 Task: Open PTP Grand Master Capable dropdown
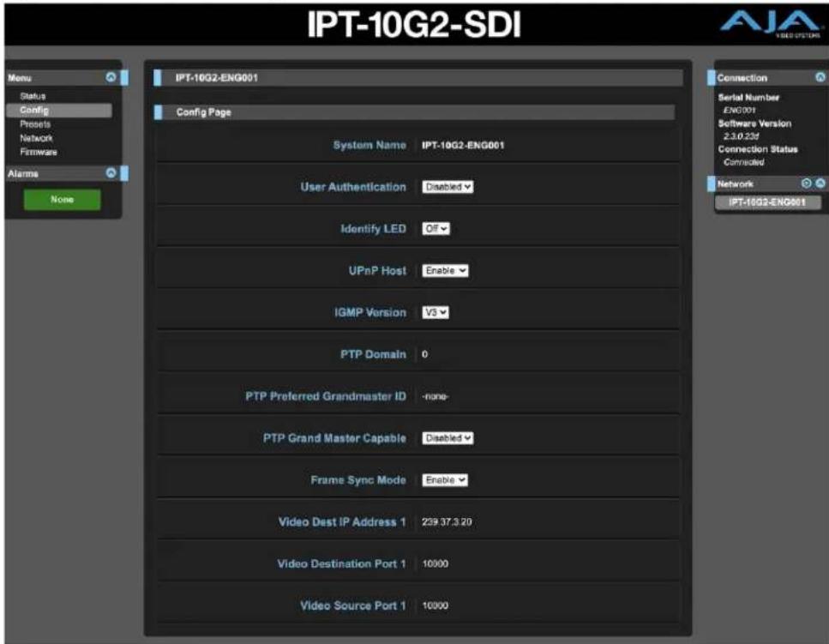point(448,438)
